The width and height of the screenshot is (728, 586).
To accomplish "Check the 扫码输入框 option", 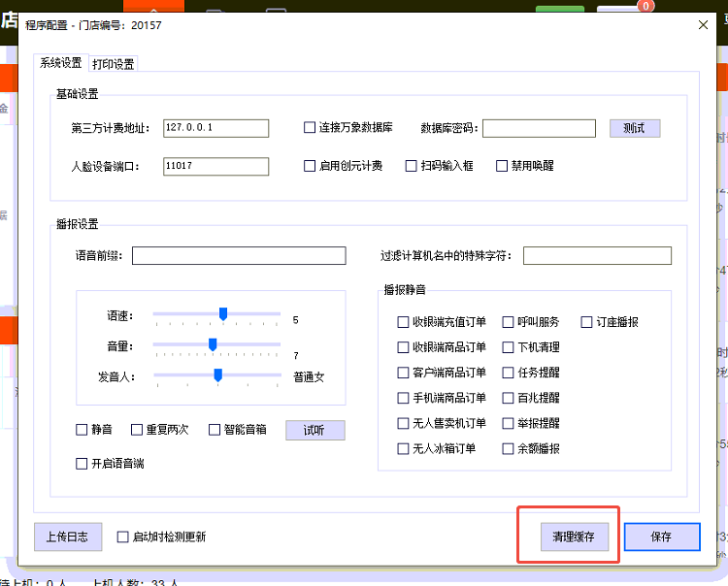I will [x=412, y=166].
